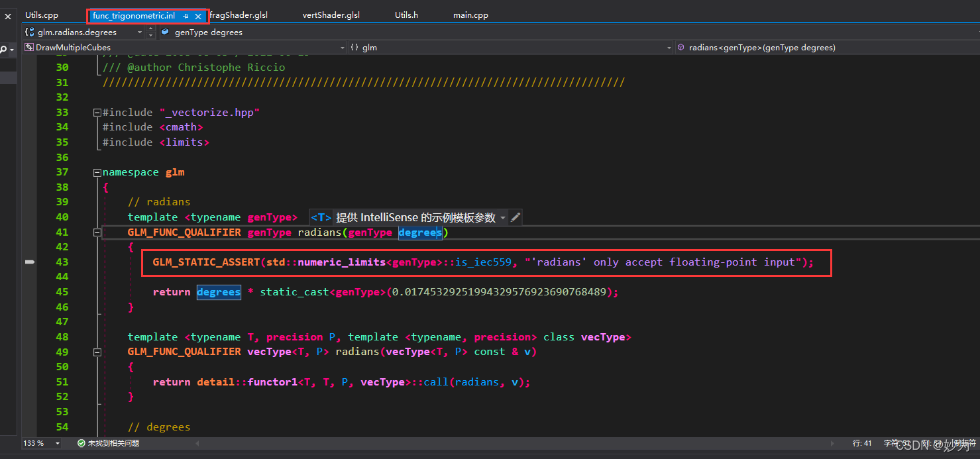Viewport: 980px width, 459px height.
Task: Click the glm.radians.degrees namespace icon
Action: pos(29,32)
